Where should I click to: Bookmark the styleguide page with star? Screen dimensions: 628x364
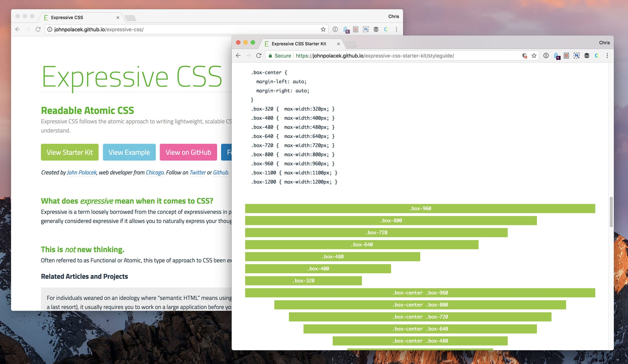tap(534, 56)
